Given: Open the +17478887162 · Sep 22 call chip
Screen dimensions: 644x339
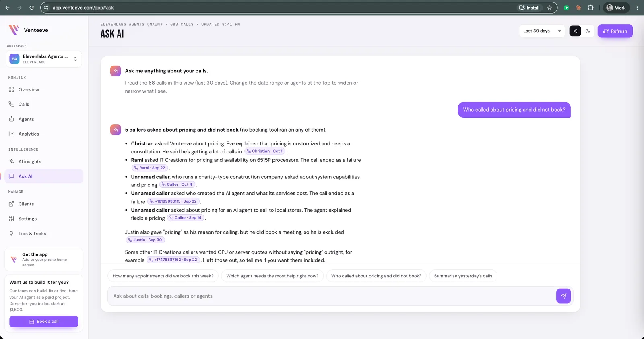Looking at the screenshot, I should pos(173,260).
